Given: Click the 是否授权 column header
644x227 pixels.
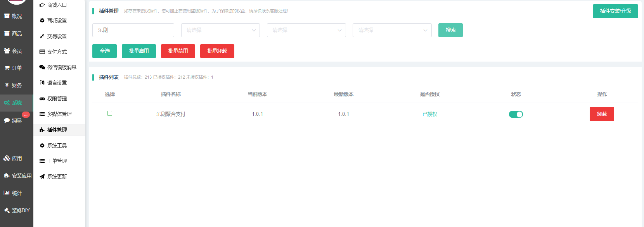Looking at the screenshot, I should coord(430,95).
